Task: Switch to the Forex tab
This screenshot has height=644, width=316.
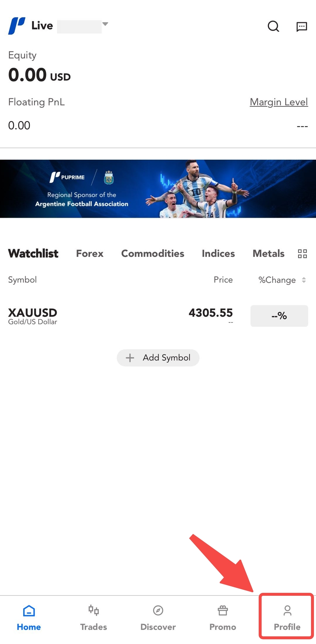Action: tap(90, 253)
